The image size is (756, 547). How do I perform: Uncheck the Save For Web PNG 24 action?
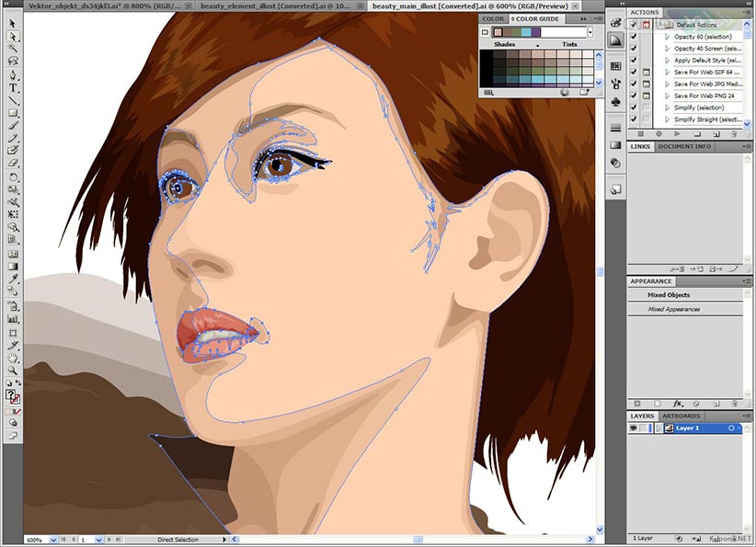click(x=635, y=96)
